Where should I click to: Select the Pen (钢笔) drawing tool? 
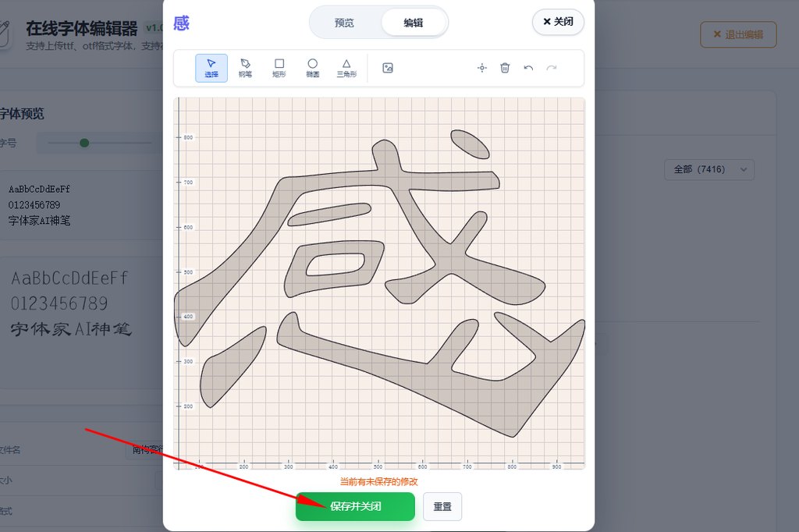[244, 68]
